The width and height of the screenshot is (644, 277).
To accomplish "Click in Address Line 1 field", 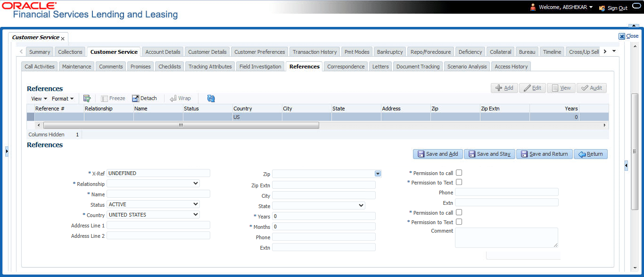I will [158, 226].
